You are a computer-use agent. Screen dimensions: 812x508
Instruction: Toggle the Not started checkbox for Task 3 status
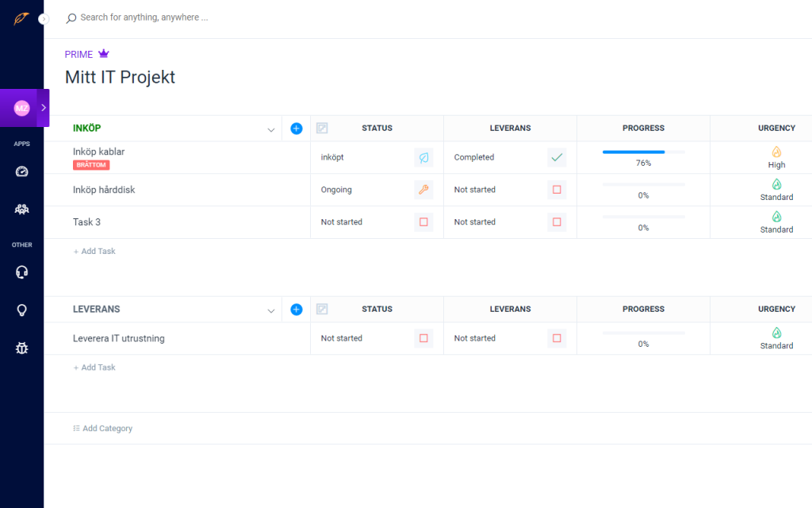click(423, 222)
